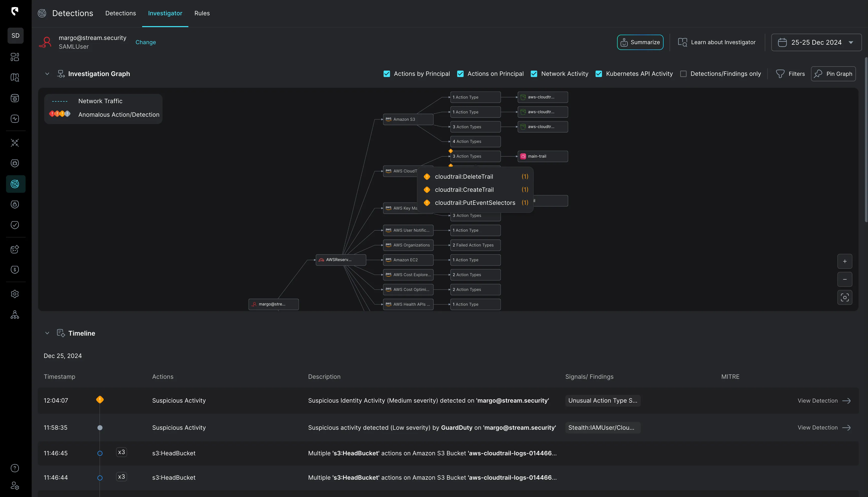Open the activity pulse sidebar icon
Viewport: 868px width, 497px height.
(x=15, y=119)
